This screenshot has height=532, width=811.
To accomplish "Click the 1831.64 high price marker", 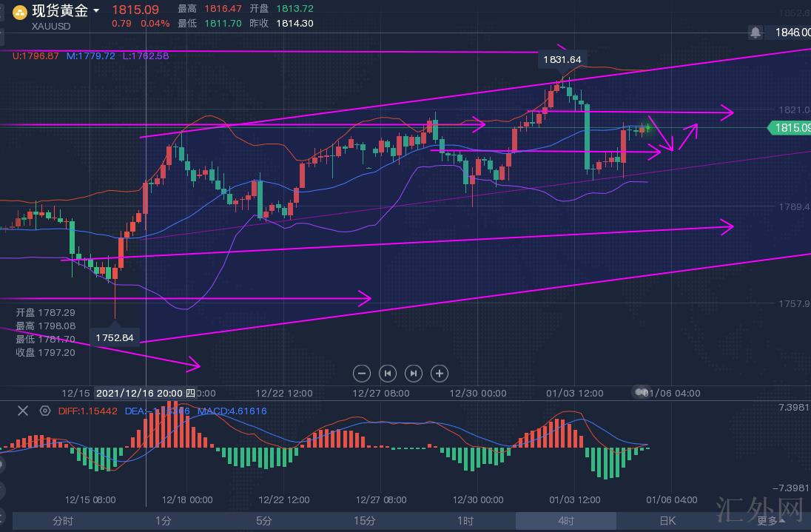I will [x=562, y=59].
